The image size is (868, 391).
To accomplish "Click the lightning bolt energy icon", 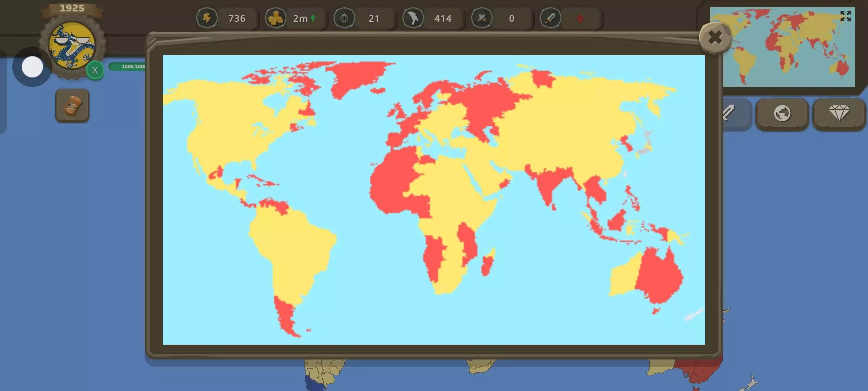I will (207, 18).
